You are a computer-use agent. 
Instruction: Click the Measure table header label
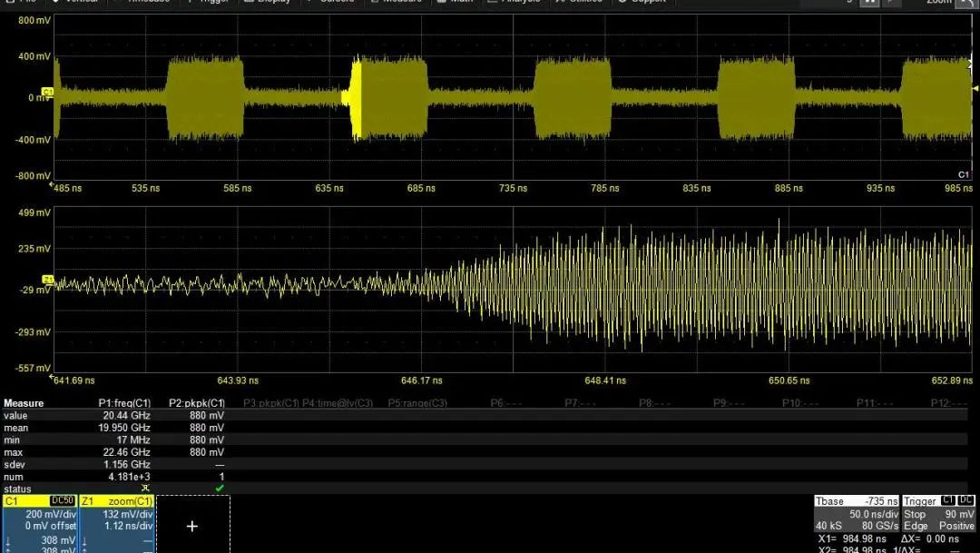pos(24,403)
